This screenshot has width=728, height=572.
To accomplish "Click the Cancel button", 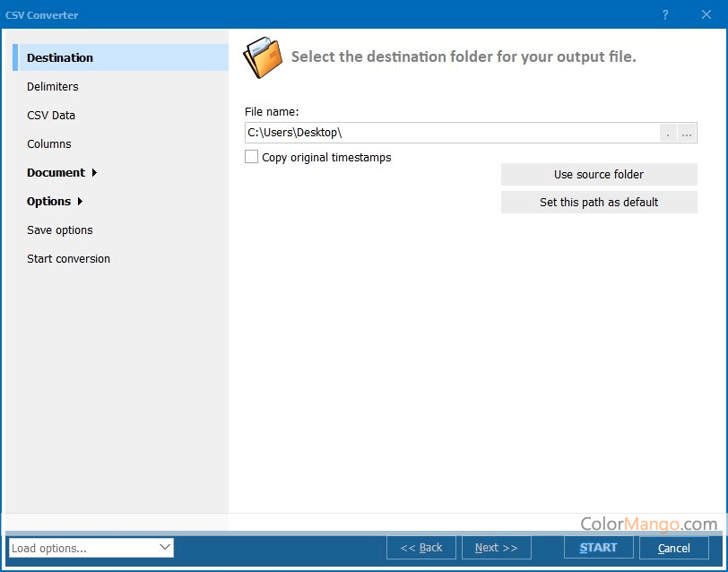I will point(673,548).
